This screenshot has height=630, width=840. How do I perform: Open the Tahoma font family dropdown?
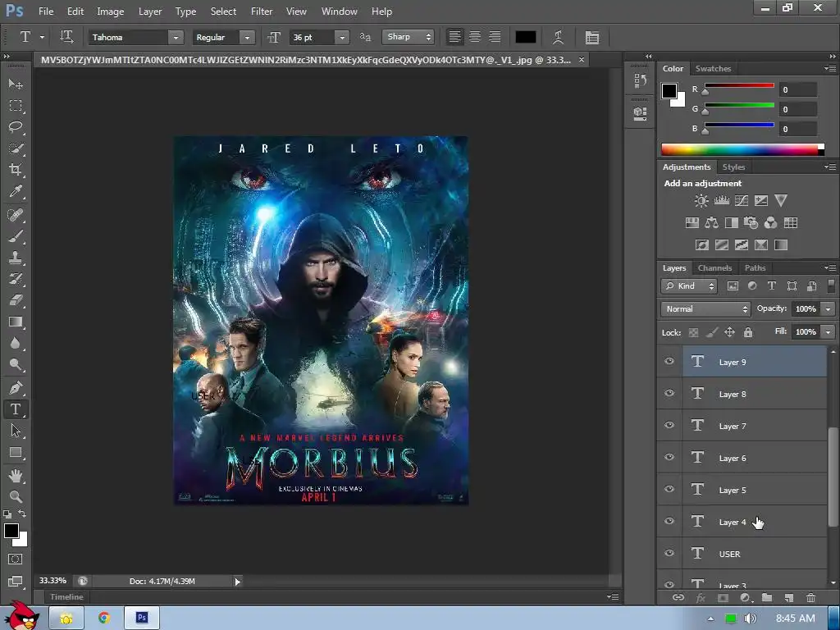pyautogui.click(x=176, y=37)
